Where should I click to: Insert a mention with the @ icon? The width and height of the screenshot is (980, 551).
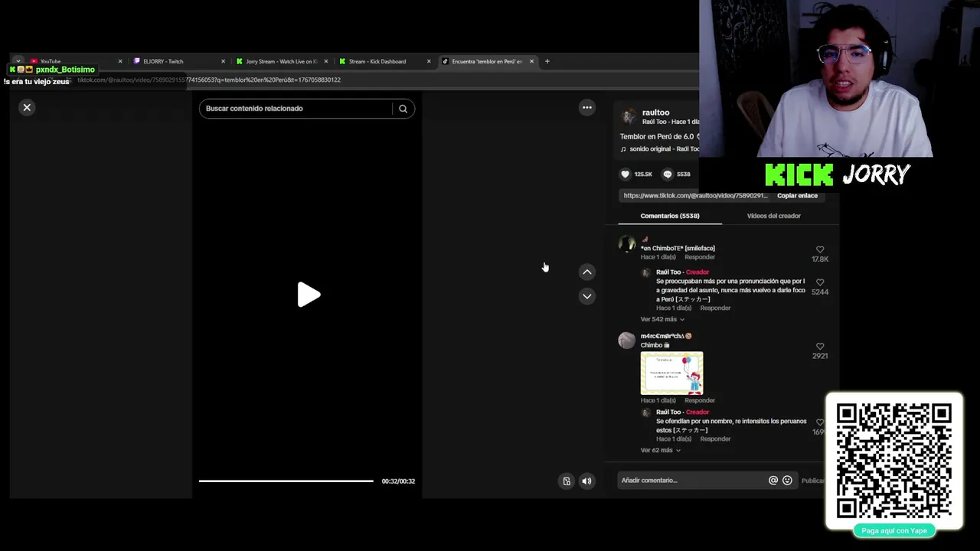[x=773, y=481]
